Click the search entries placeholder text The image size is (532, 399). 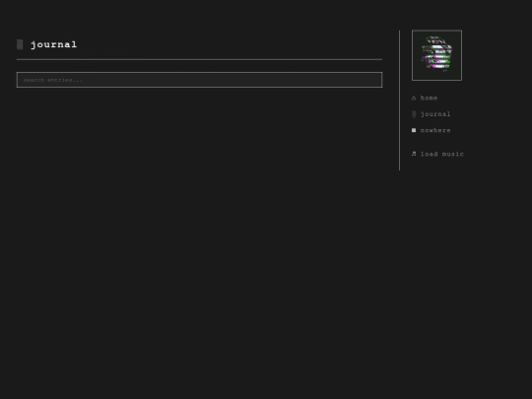point(52,80)
